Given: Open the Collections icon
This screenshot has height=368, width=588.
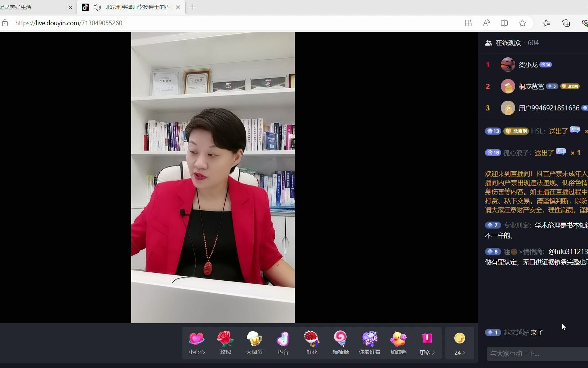Looking at the screenshot, I should coord(566,23).
